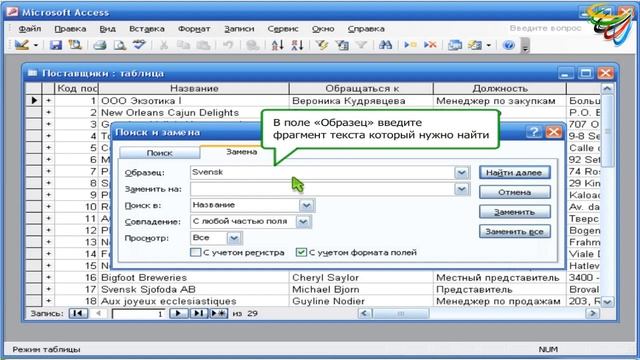
Task: Open the Вставка menu
Action: tap(147, 29)
